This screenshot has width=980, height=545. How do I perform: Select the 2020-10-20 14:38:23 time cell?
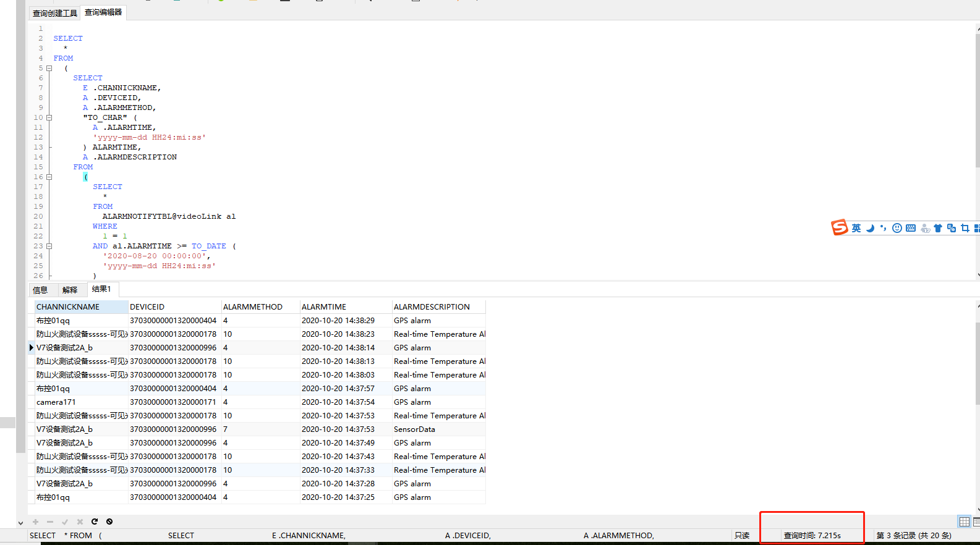tap(346, 334)
